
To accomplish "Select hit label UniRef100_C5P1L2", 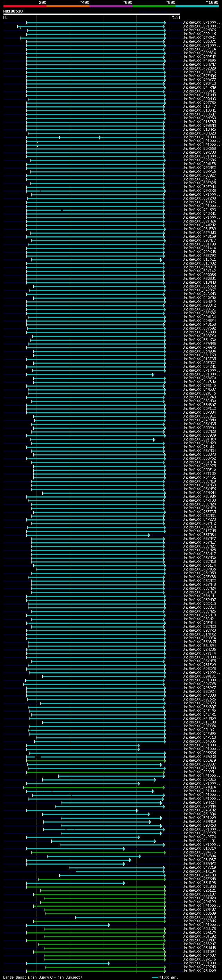I will coord(199,408).
